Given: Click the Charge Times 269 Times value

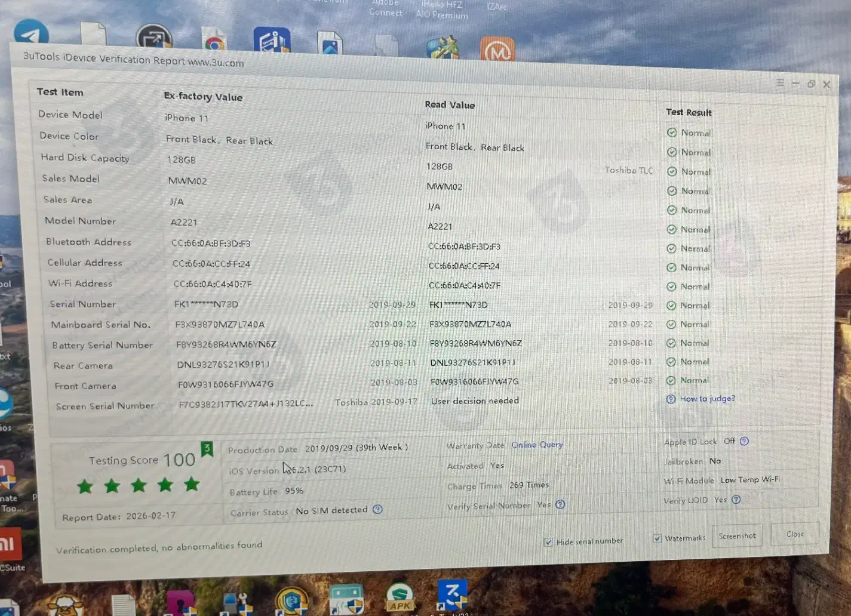Looking at the screenshot, I should point(529,485).
